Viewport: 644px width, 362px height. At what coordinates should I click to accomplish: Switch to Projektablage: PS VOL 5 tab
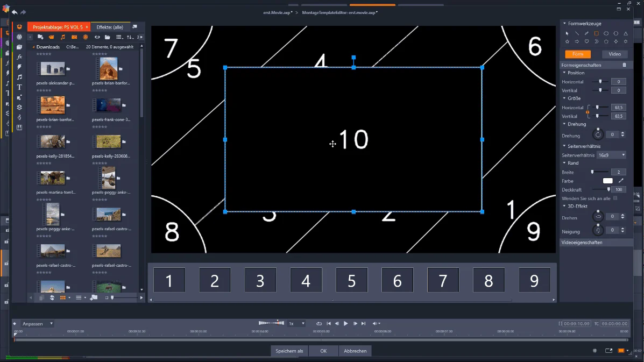pyautogui.click(x=58, y=27)
